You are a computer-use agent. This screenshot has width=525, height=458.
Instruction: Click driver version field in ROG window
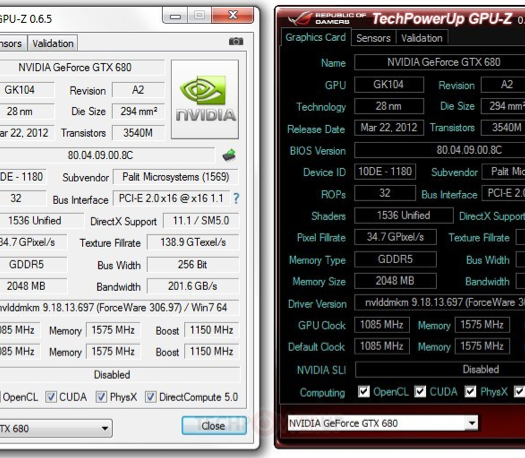440,302
